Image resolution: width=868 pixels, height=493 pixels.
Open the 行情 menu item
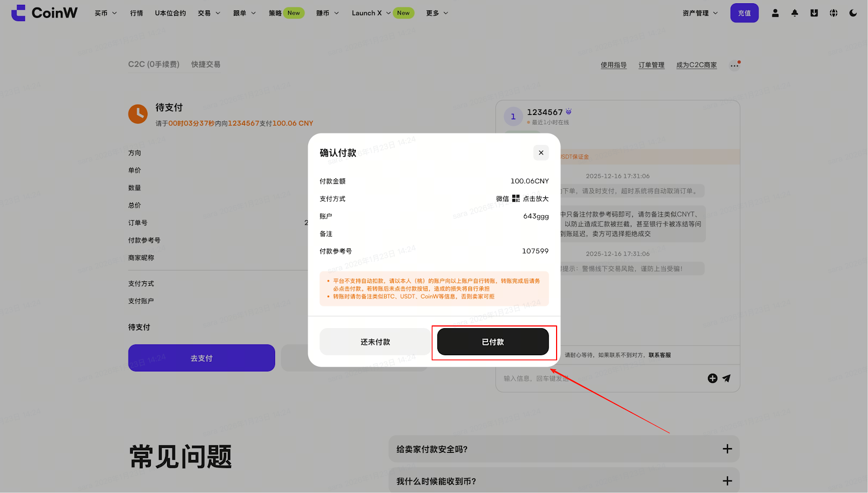click(137, 13)
